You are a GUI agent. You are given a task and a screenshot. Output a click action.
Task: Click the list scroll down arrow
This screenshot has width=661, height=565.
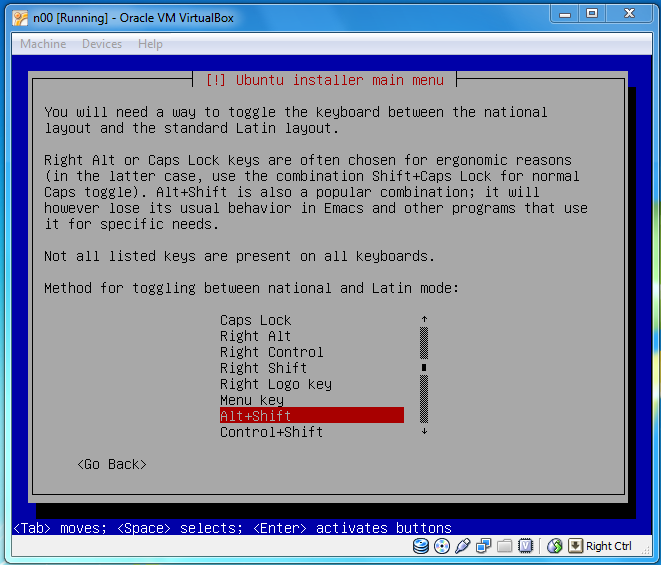(424, 431)
